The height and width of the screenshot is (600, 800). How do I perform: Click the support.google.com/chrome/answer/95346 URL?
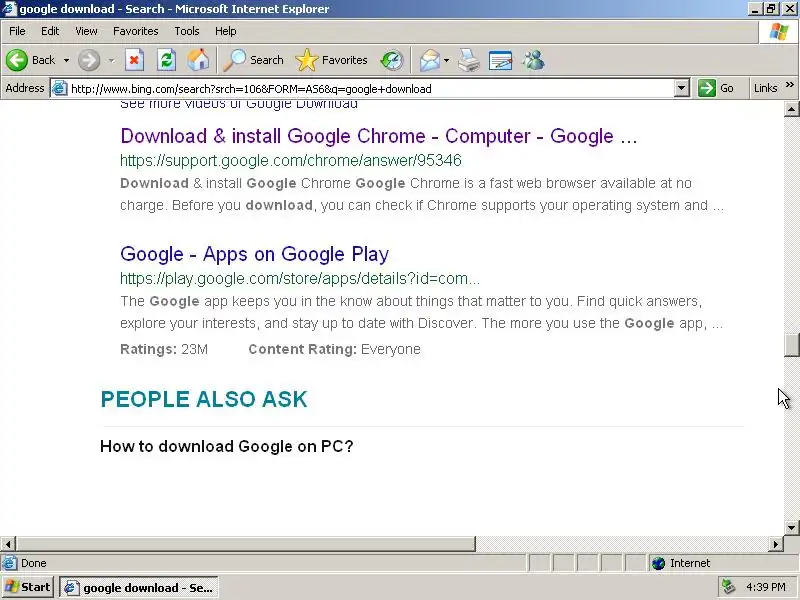coord(291,160)
